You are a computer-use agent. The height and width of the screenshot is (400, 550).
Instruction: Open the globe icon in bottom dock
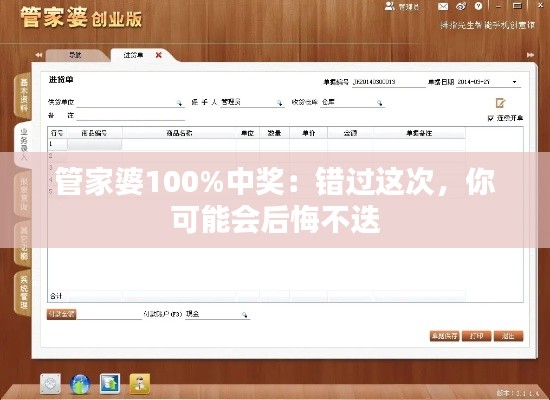(80, 384)
